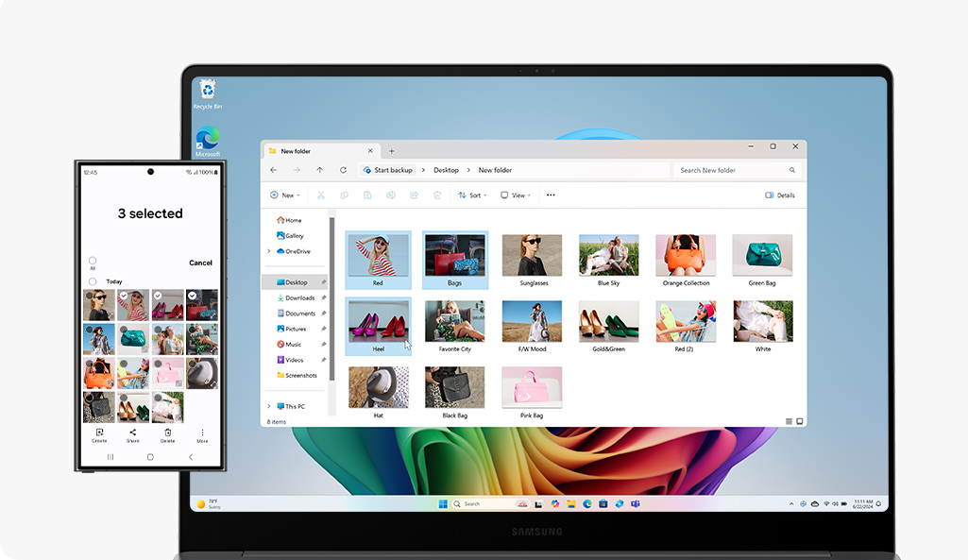
Task: Open the Microsoft Edge desktop shortcut
Action: pyautogui.click(x=208, y=142)
